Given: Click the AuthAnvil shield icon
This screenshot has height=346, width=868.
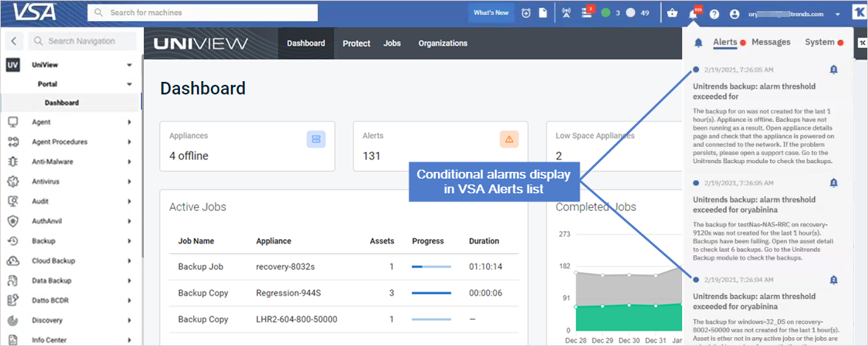Looking at the screenshot, I should click(13, 221).
